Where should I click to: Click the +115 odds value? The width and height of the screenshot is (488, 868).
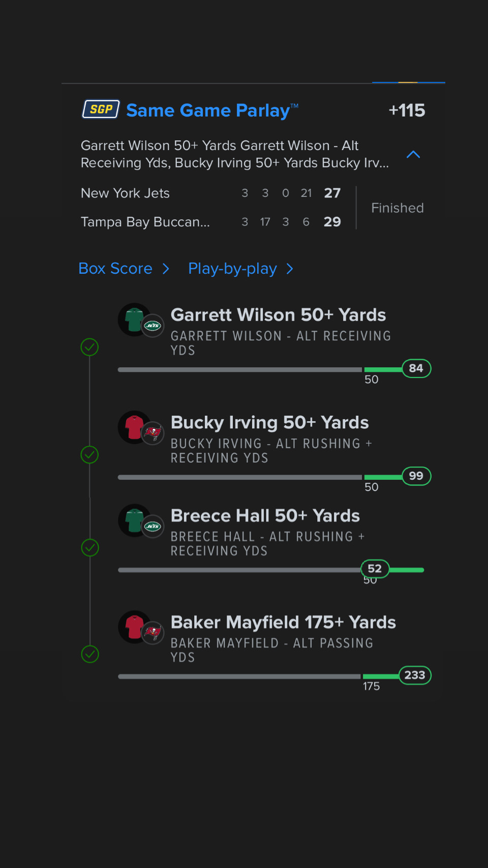pyautogui.click(x=407, y=110)
